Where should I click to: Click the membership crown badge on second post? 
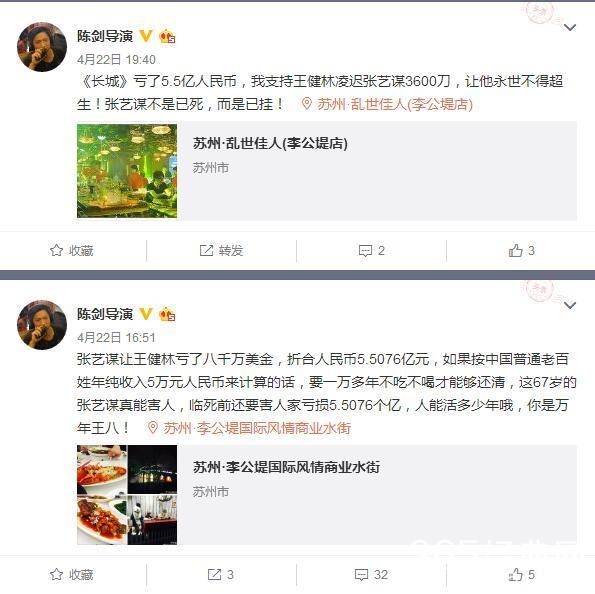pyautogui.click(x=167, y=314)
